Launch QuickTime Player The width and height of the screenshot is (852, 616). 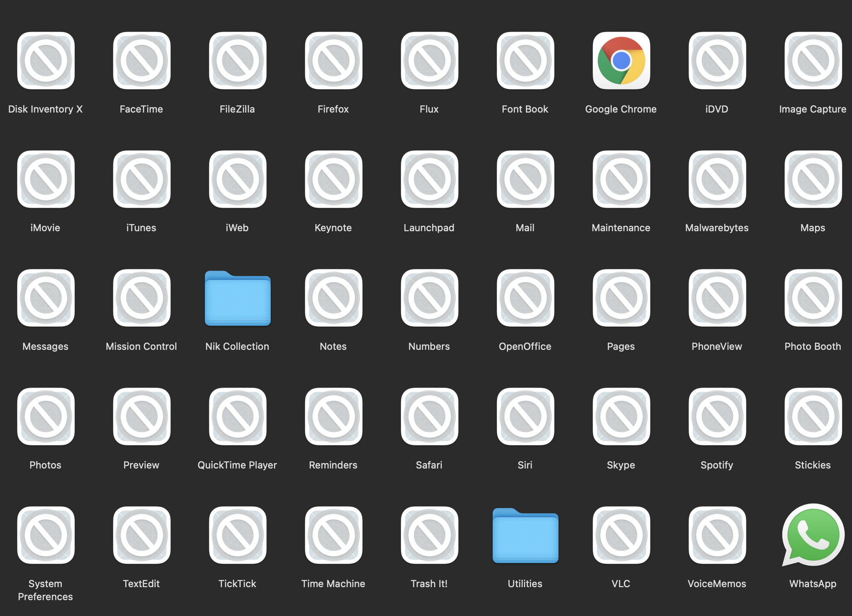pyautogui.click(x=237, y=417)
